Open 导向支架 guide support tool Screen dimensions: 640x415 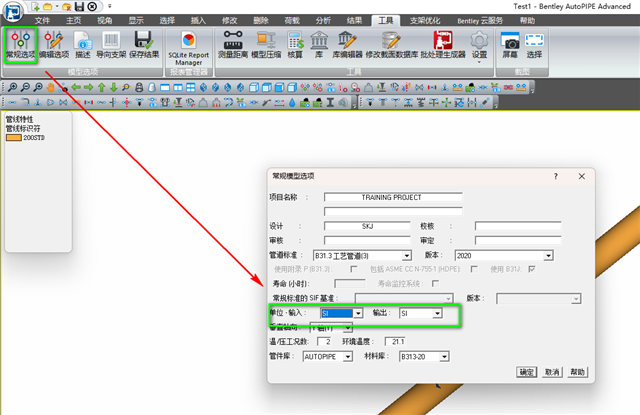coord(111,44)
